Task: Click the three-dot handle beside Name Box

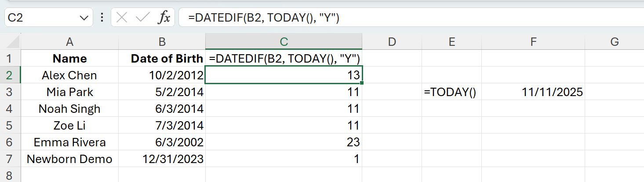Action: pyautogui.click(x=102, y=18)
